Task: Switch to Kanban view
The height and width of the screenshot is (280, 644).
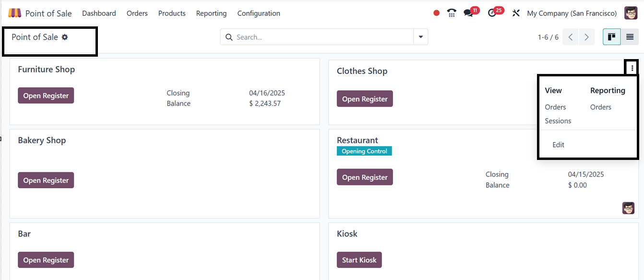Action: point(611,37)
